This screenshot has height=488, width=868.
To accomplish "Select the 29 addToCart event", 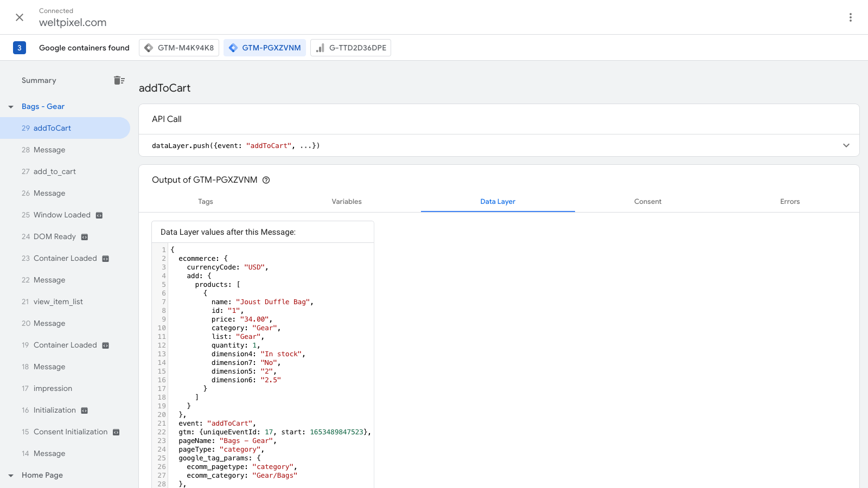I will point(65,128).
